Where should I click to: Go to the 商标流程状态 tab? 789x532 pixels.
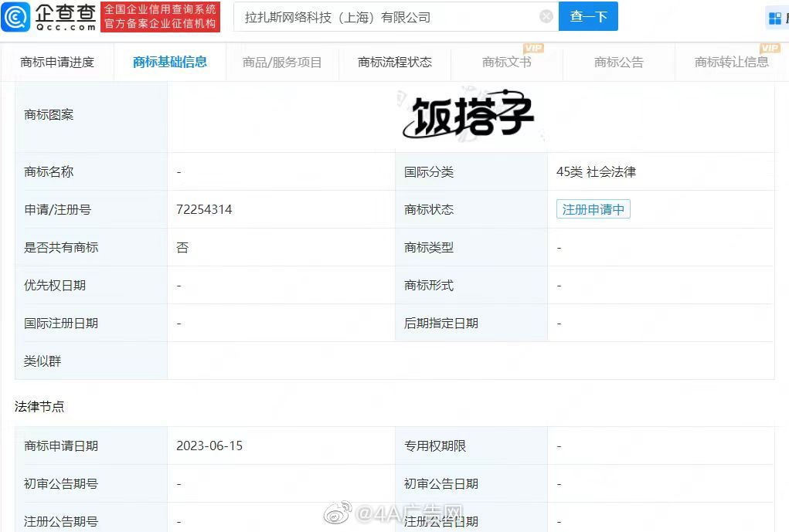[395, 63]
